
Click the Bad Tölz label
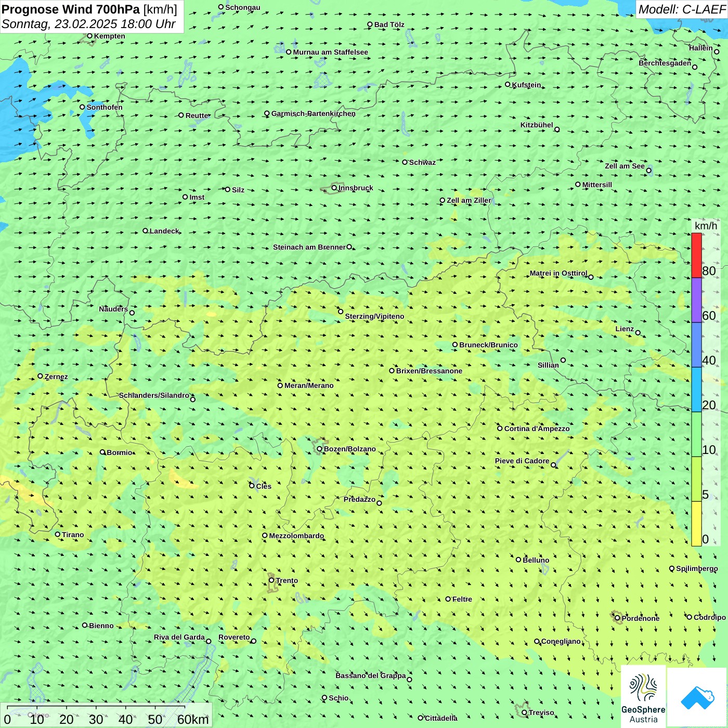coord(389,24)
